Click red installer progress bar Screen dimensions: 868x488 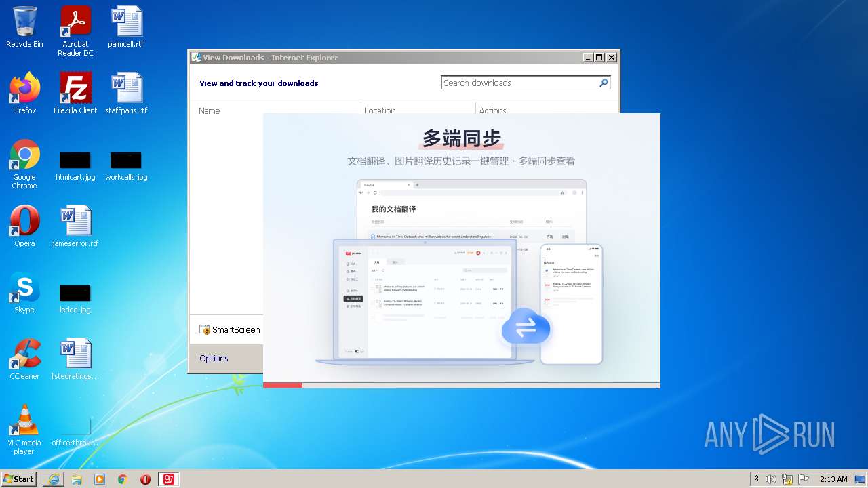[283, 385]
